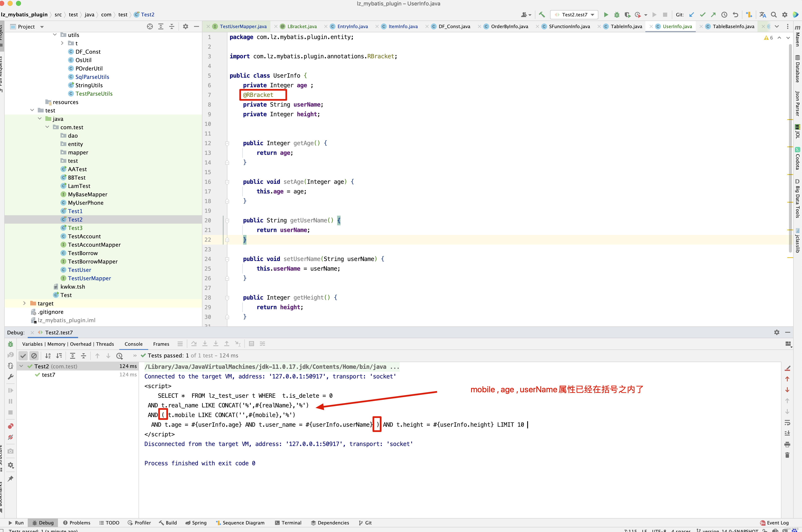
Task: Build the project with the hammer icon
Action: click(542, 15)
